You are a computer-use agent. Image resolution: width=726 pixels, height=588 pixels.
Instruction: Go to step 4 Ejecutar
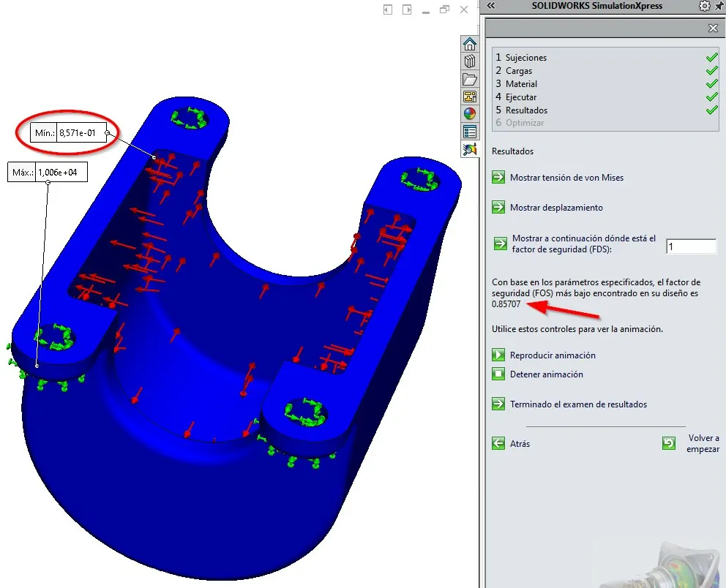pyautogui.click(x=516, y=97)
